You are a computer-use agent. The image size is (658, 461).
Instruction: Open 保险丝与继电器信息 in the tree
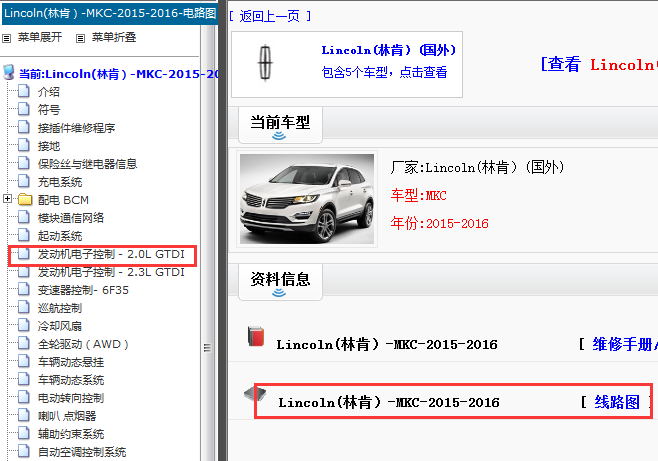click(87, 164)
